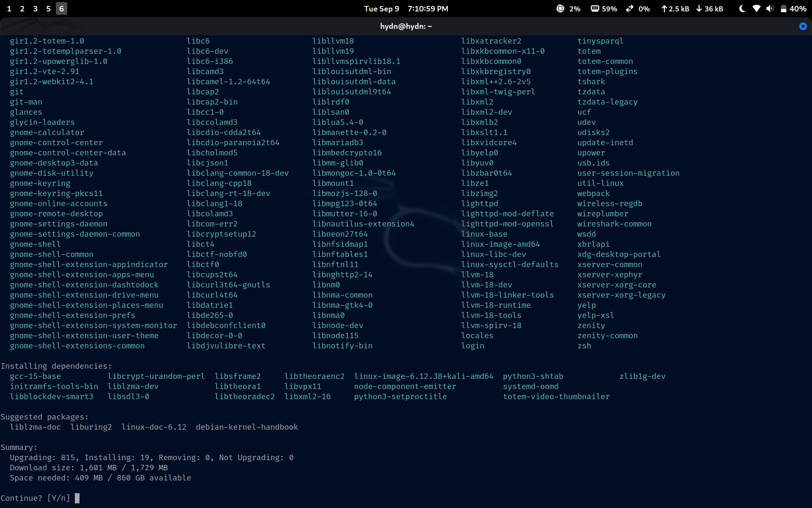Click the network upload arrow indicator
812x508 pixels.
[x=664, y=8]
